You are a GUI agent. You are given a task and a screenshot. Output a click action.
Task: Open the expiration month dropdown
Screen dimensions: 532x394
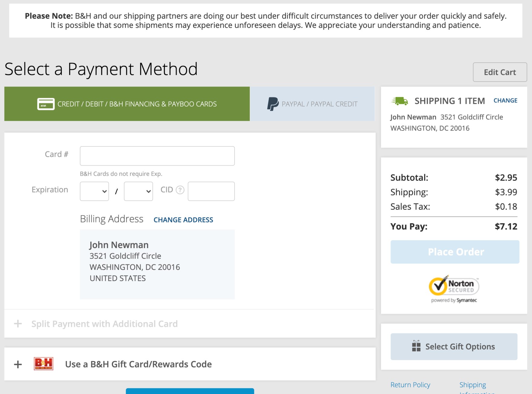tap(94, 191)
